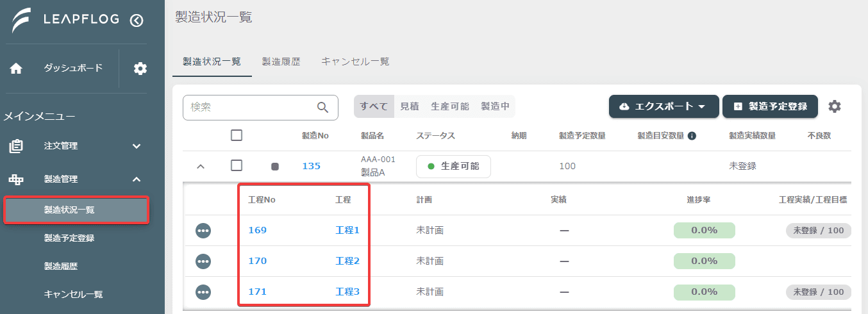This screenshot has width=868, height=314.
Task: Open the more menu for 工程No 169
Action: point(203,231)
